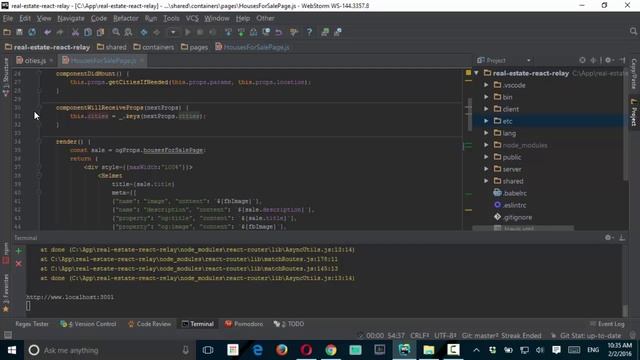Click the Paste toolbar icon
Screen dimensions: 640x360
(100, 32)
